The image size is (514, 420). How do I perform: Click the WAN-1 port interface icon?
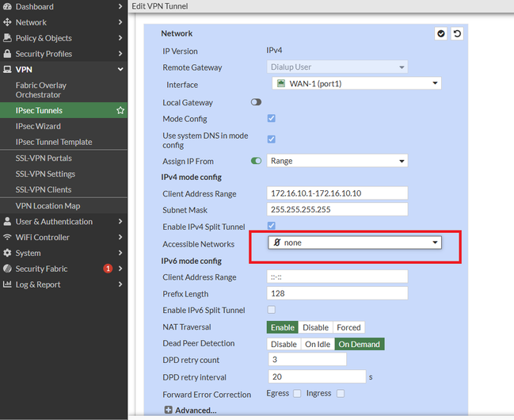[x=281, y=83]
